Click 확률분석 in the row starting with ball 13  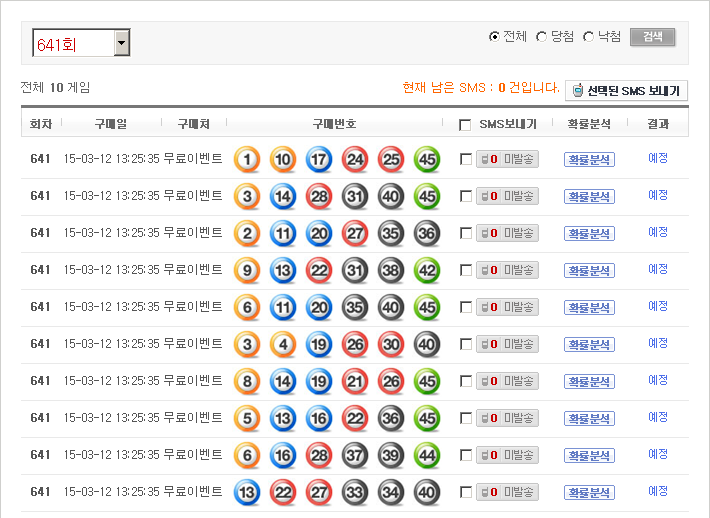tap(589, 492)
